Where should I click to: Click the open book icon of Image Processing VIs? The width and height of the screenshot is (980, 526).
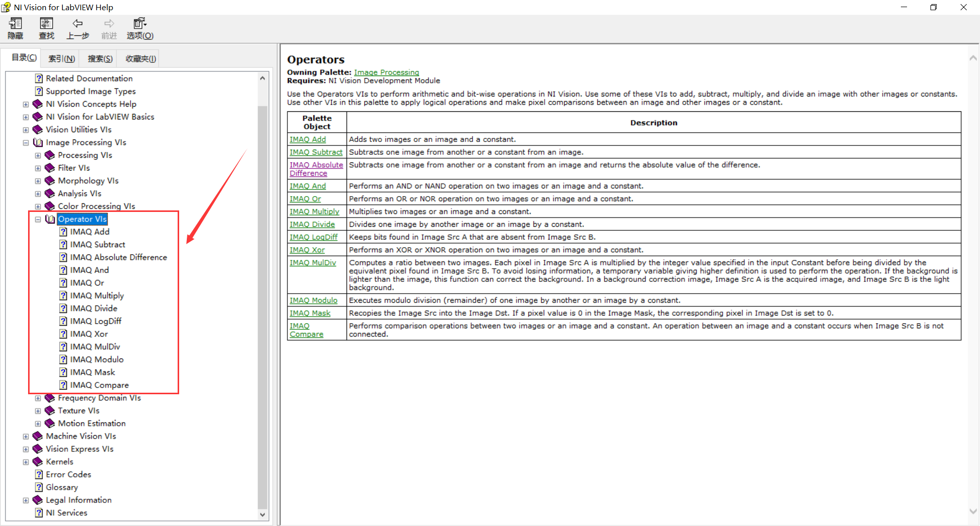[x=38, y=142]
